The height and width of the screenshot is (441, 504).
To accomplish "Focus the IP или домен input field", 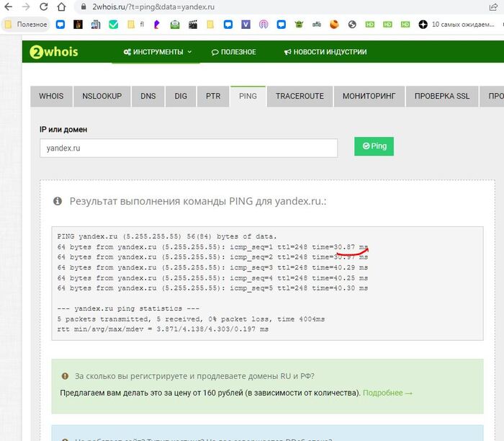I will click(189, 148).
